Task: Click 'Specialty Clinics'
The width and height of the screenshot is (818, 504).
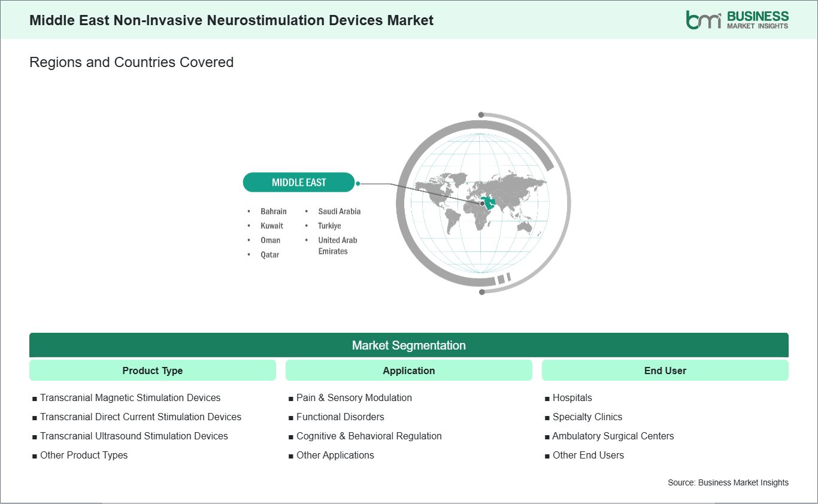Action: [x=587, y=417]
